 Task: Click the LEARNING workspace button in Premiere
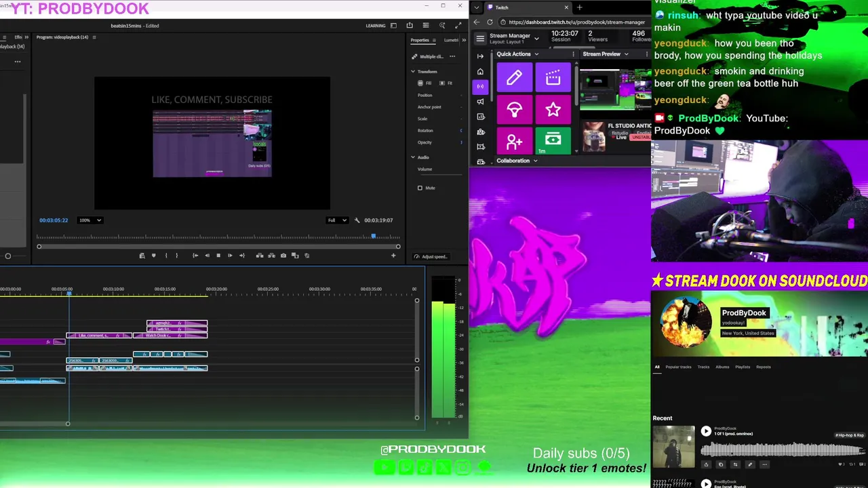[376, 26]
